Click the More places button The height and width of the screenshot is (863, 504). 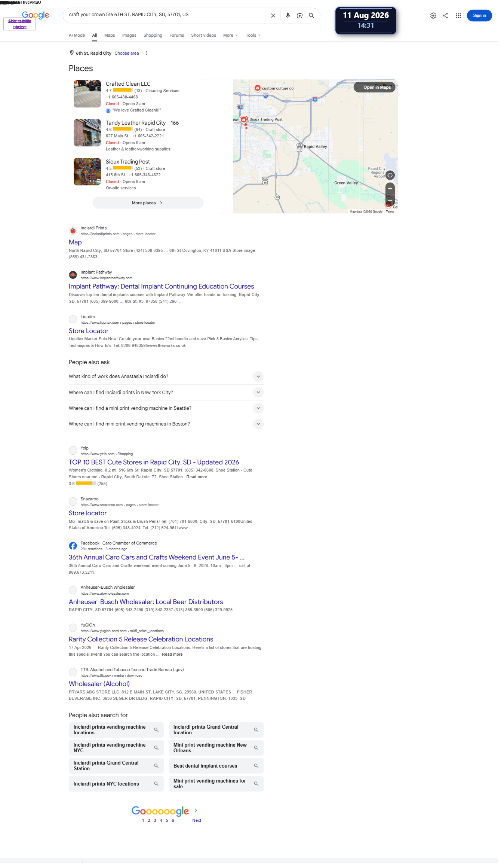(148, 203)
